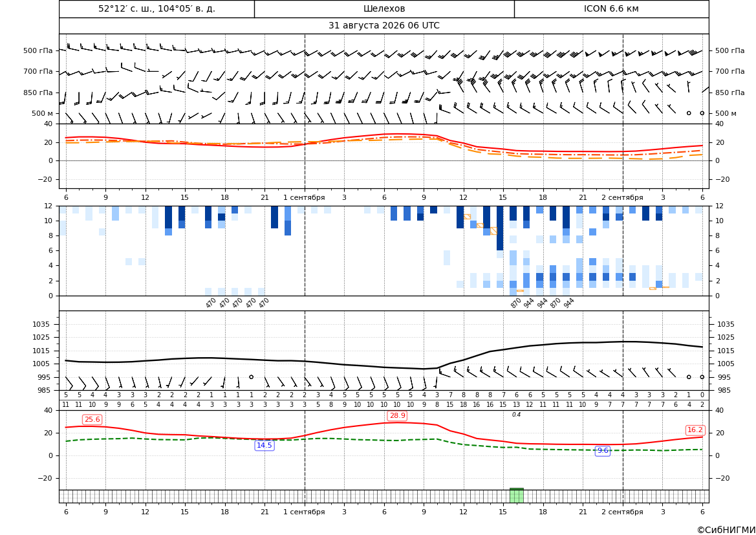
Task: Click the 16.2 red end temperature label
Action: click(695, 430)
